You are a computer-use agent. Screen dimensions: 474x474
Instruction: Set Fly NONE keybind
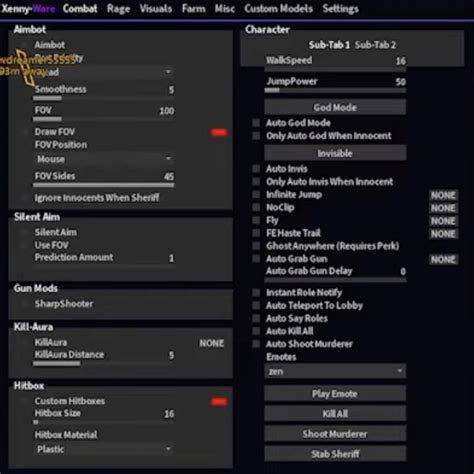tap(443, 221)
